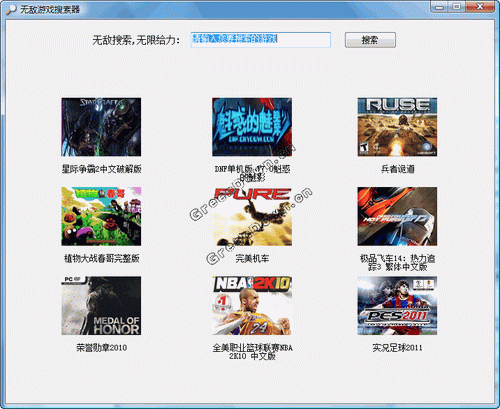Click the magnifier app icon in title bar
Viewport: 500px width, 409px height.
coord(11,9)
